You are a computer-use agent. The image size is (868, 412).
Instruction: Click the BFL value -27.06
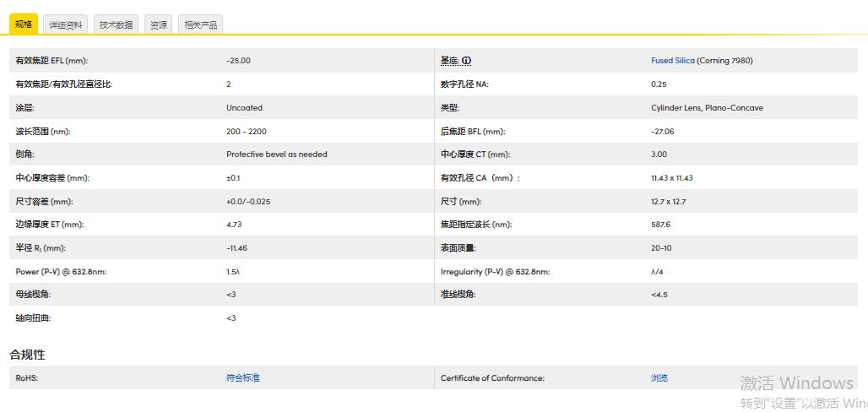663,131
